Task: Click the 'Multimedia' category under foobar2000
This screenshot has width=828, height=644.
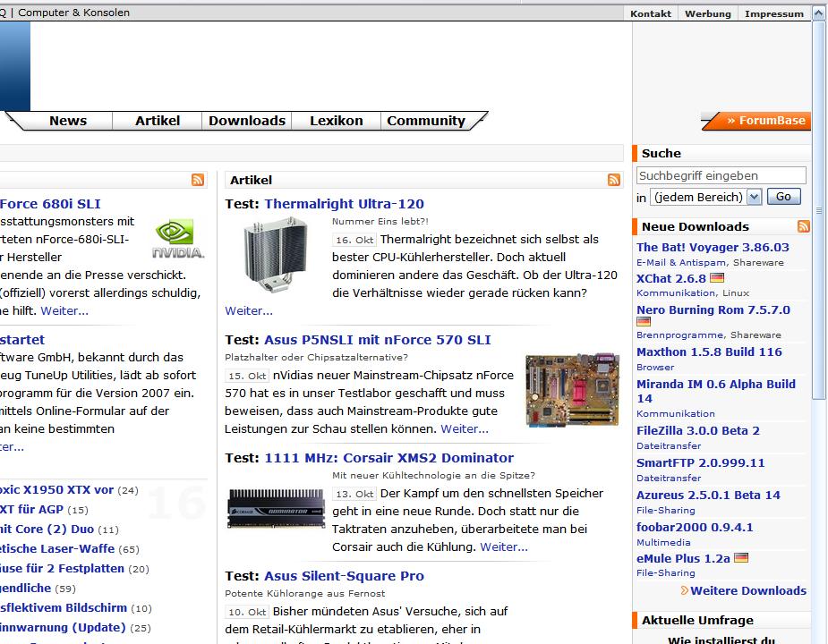Action: [x=663, y=543]
